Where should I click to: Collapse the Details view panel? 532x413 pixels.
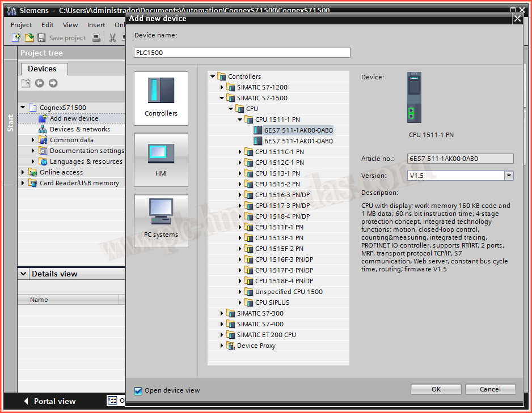[x=23, y=274]
